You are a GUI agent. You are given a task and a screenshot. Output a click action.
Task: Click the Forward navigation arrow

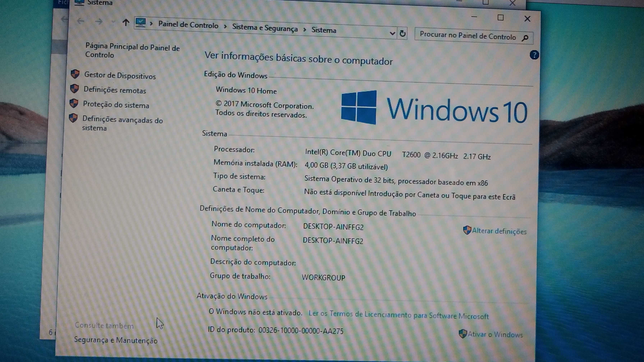click(x=99, y=22)
